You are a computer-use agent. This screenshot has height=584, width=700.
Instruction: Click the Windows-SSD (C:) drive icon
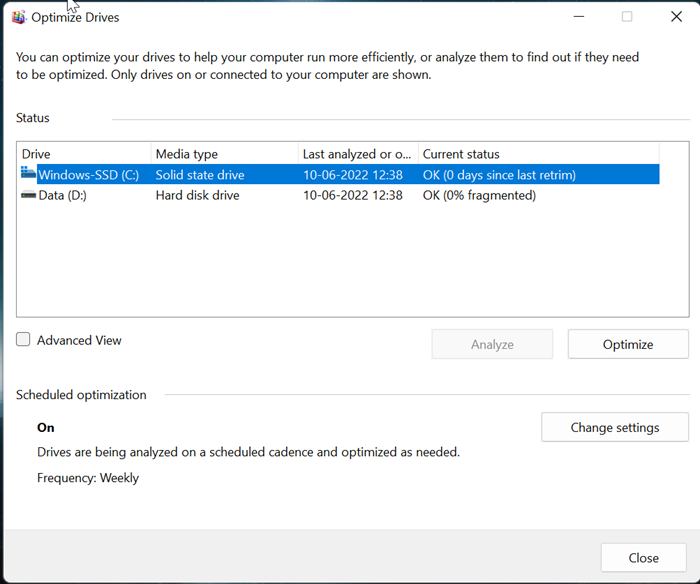[28, 175]
